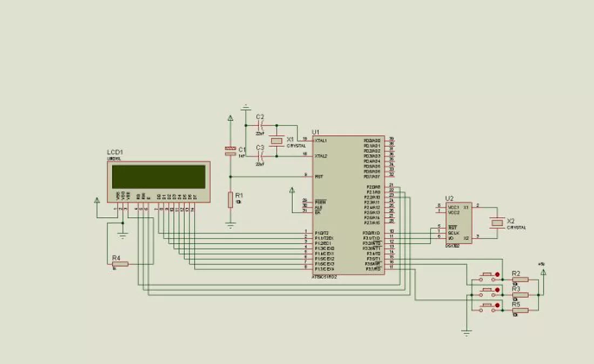Click the C3 reference label
This screenshot has height=364, width=594.
260,148
